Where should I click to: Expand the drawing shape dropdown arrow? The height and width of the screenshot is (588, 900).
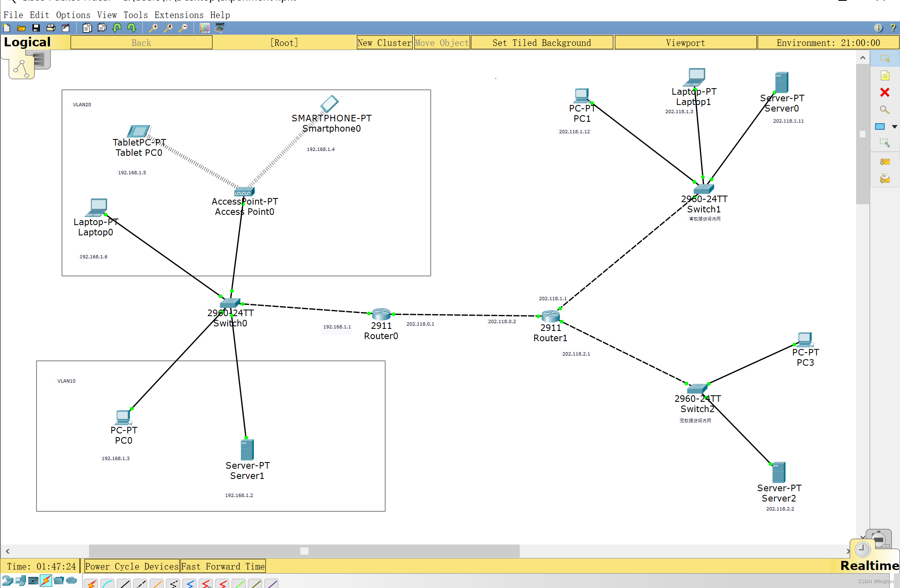[x=895, y=127]
